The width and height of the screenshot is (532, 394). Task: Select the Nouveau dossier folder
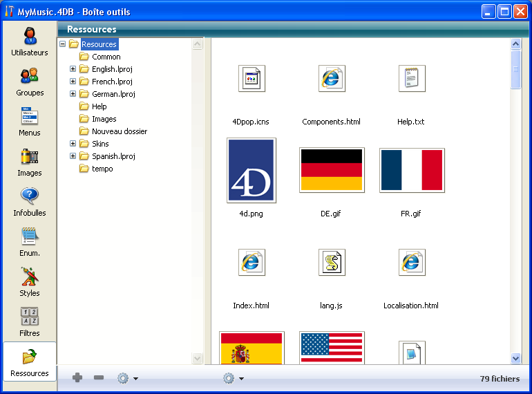(119, 131)
